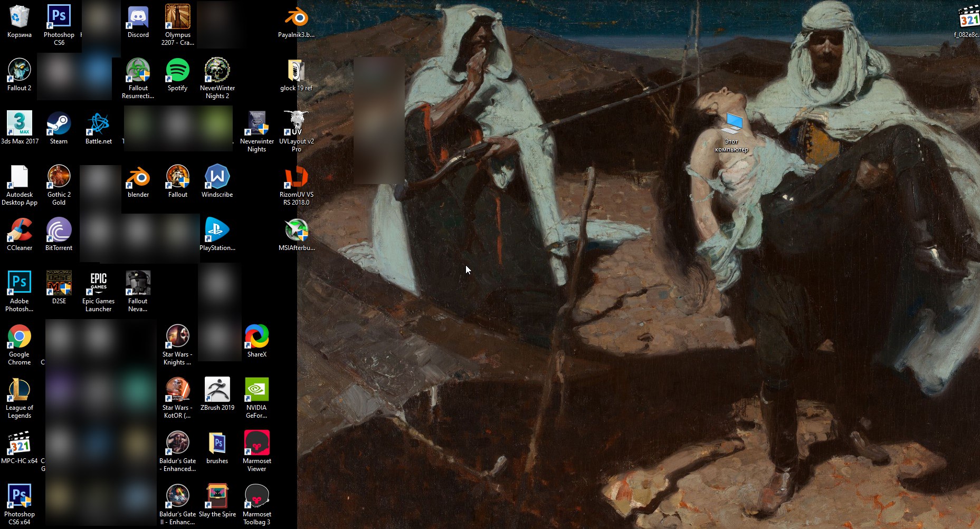Select the UVLayout v2 Pro icon
Image resolution: width=980 pixels, height=529 pixels.
click(297, 124)
